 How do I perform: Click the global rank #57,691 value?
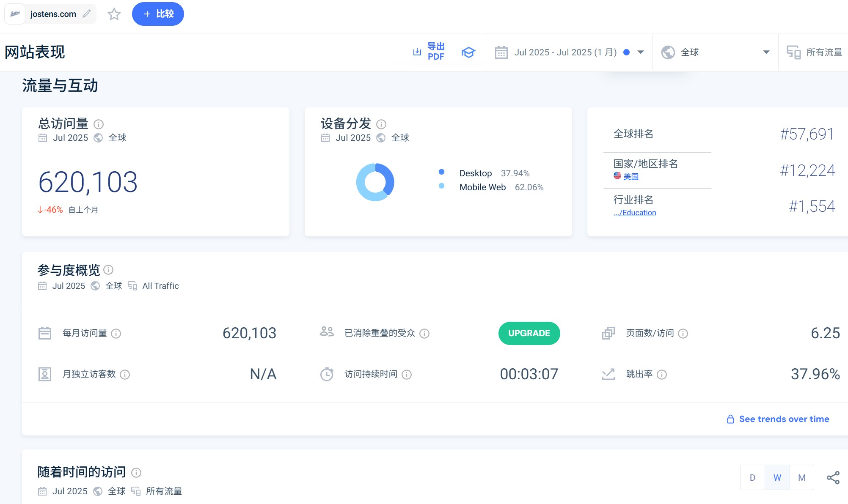click(807, 134)
